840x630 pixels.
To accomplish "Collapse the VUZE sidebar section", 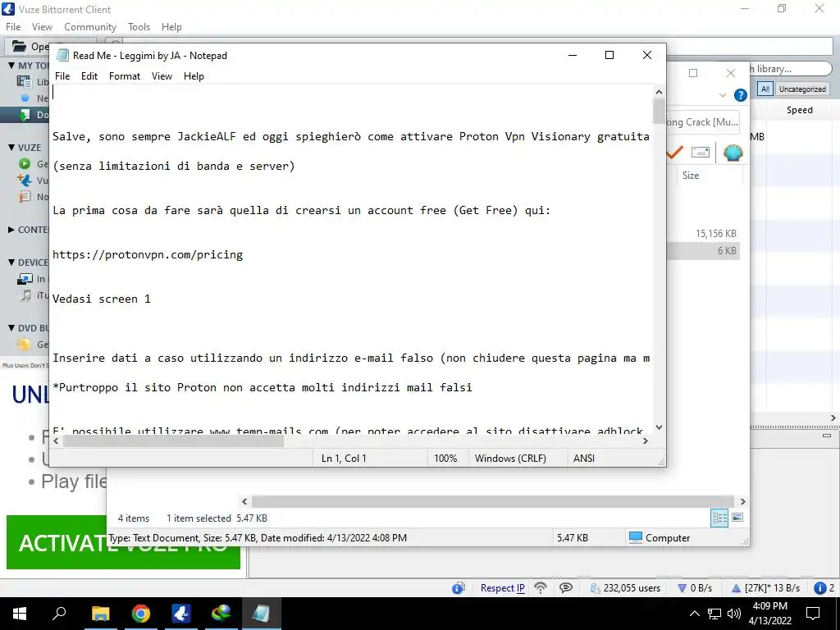I will [x=11, y=148].
